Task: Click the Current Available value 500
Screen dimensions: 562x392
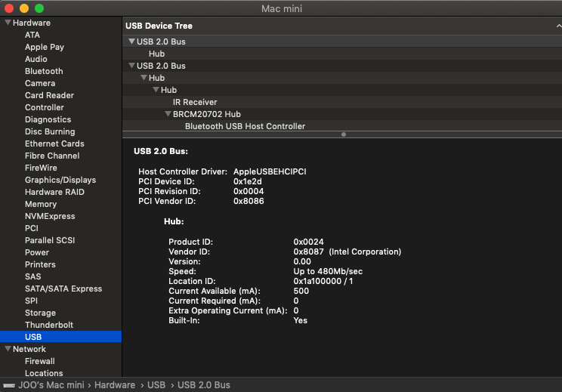Action: (301, 291)
